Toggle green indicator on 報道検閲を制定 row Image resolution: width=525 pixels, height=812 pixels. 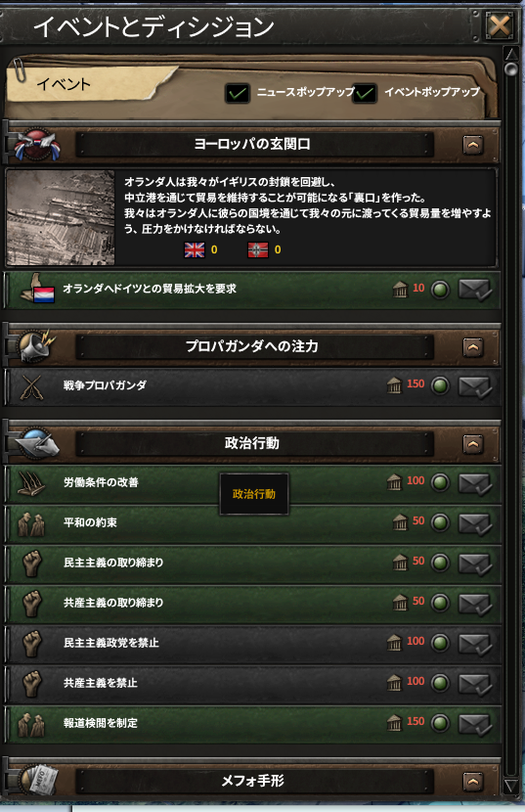coord(440,723)
